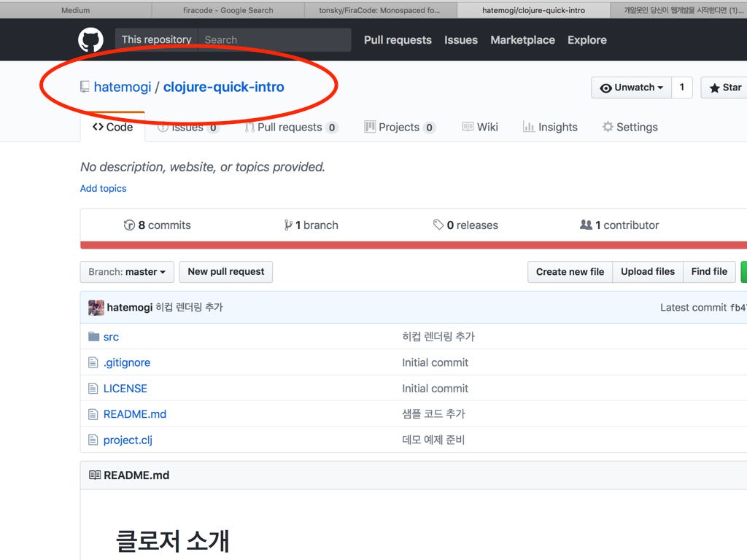Click the repository book icon beside hatemogi
Viewport: 747px width, 560px height.
pos(85,87)
